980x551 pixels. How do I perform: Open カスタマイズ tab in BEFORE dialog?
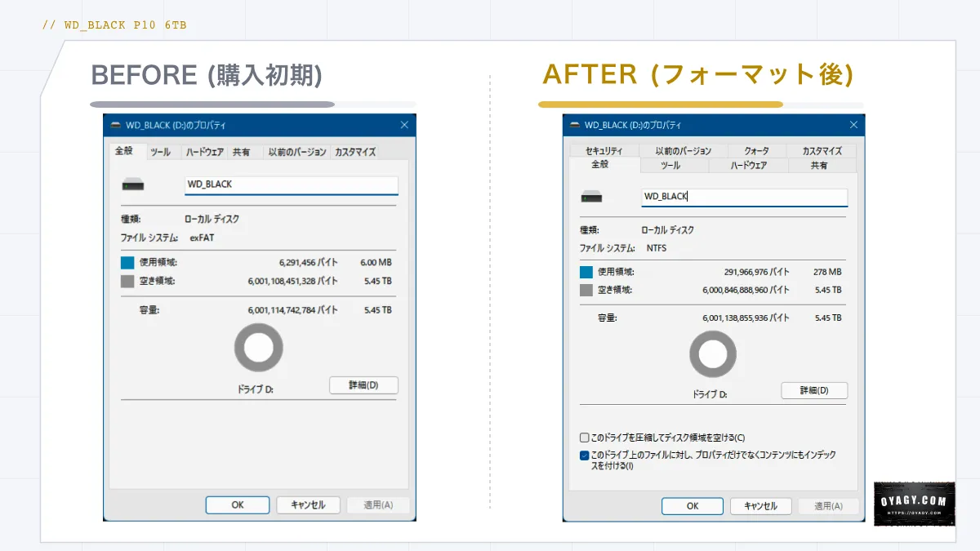click(354, 152)
